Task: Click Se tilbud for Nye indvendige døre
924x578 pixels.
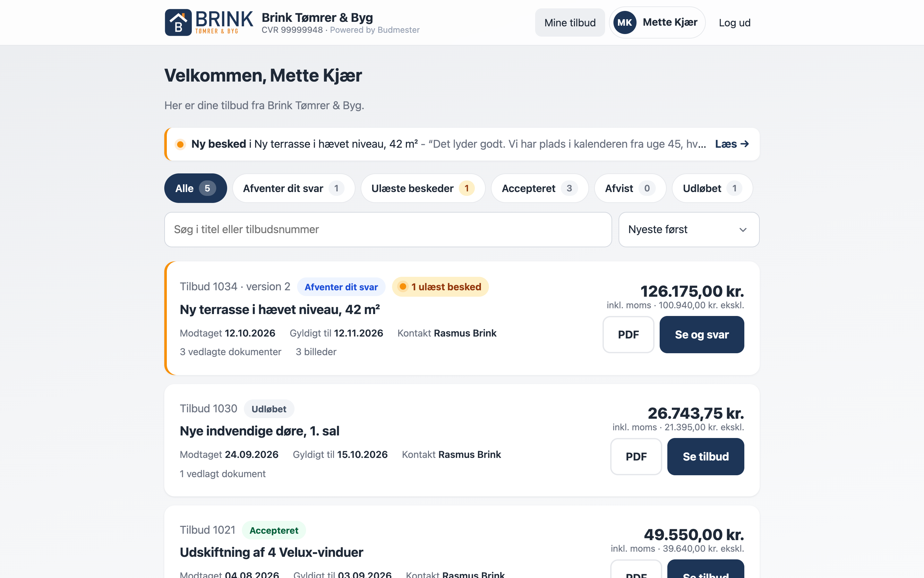Action: [705, 456]
